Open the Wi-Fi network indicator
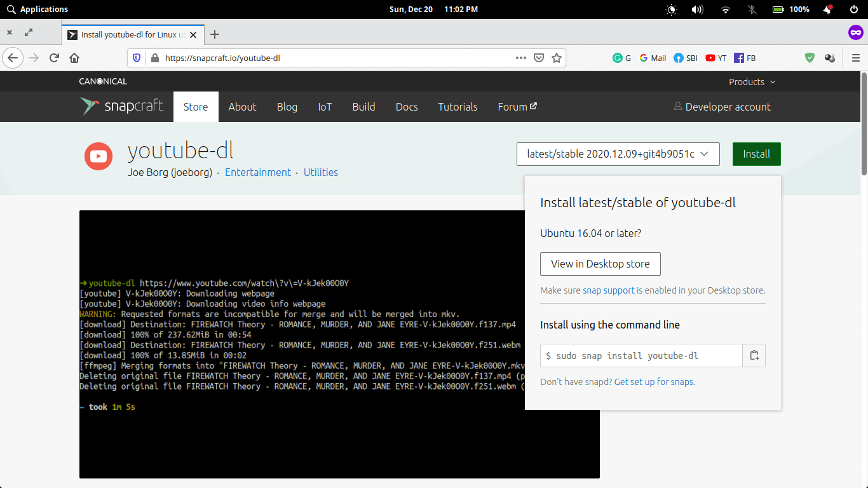Screen dimensions: 868x488 click(x=726, y=10)
